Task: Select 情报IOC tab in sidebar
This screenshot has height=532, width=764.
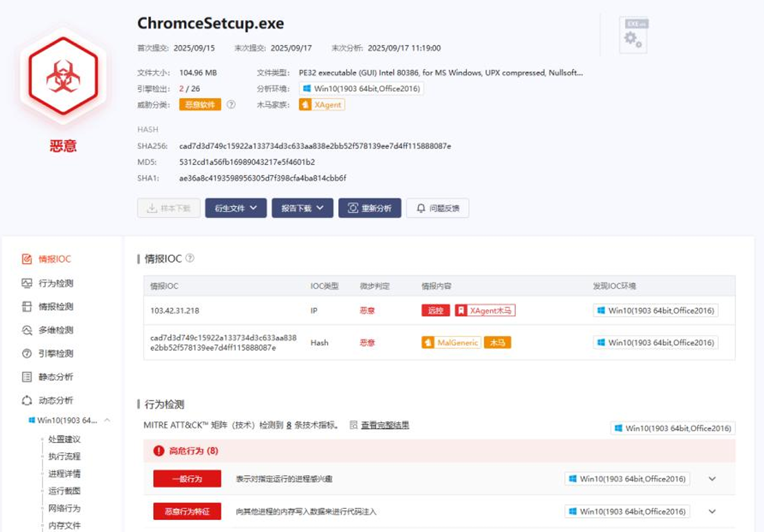Action: pyautogui.click(x=54, y=259)
